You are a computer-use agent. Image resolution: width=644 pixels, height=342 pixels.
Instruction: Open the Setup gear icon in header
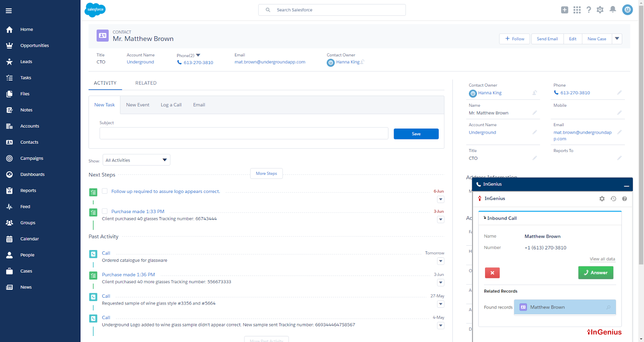point(600,10)
